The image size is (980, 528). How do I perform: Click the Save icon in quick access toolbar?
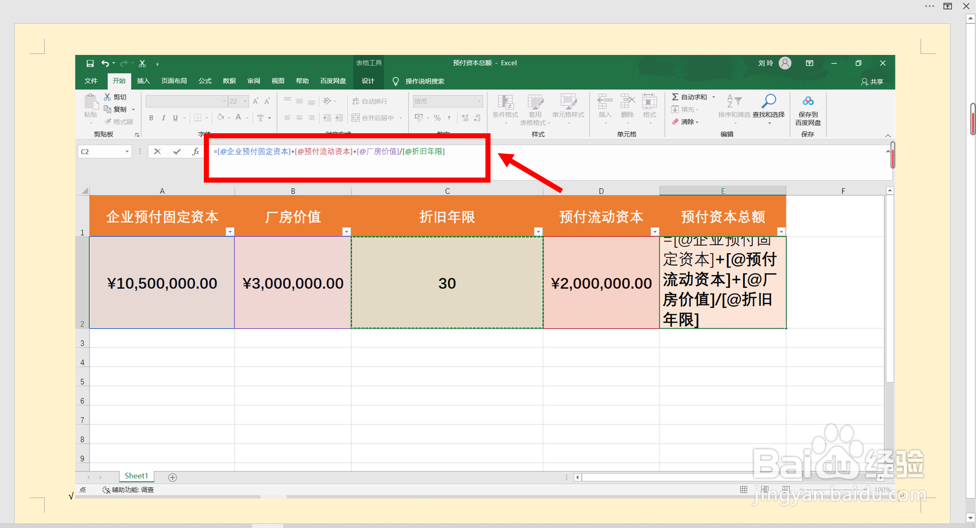tap(90, 64)
